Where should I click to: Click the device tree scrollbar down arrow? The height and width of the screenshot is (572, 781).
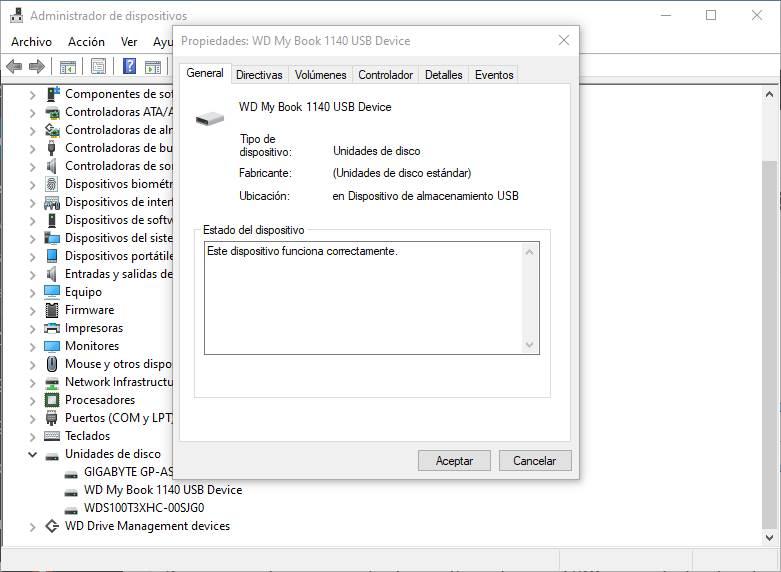pos(770,537)
